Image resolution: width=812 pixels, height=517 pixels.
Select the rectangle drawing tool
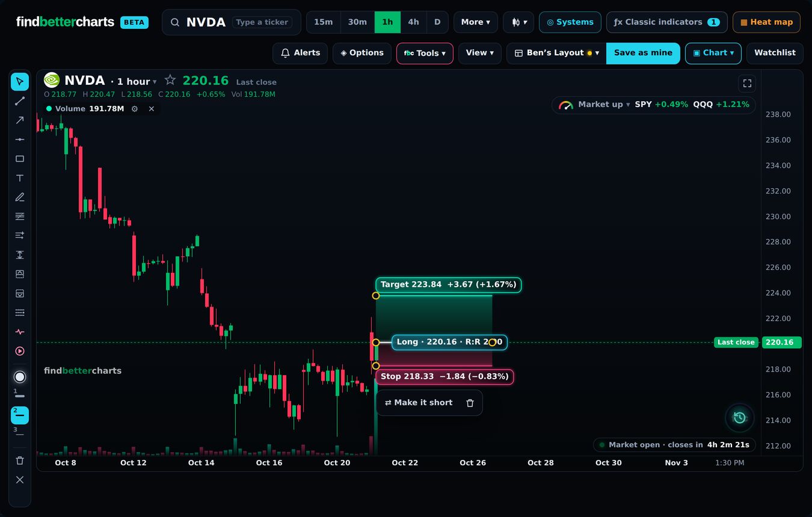20,159
